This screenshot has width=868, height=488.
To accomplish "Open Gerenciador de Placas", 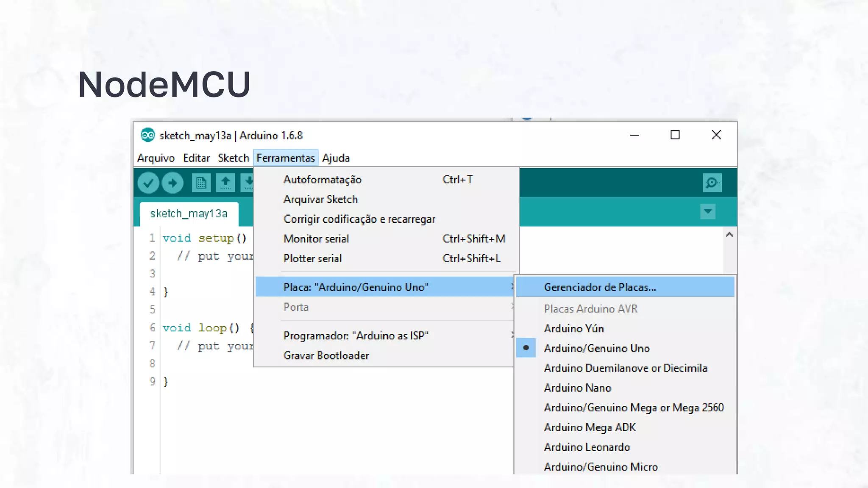I will coord(625,287).
